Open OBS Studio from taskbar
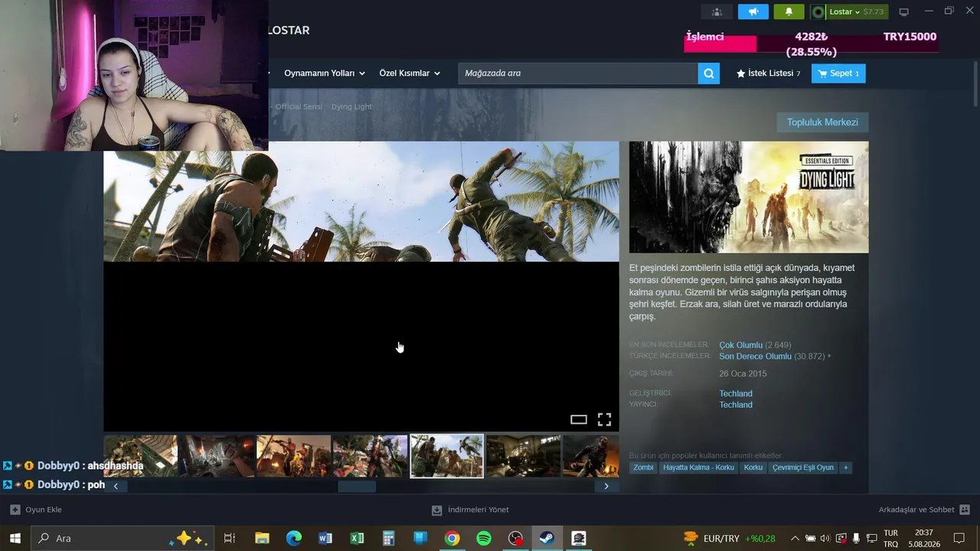Screen dimensions: 980x551 (x=516, y=538)
